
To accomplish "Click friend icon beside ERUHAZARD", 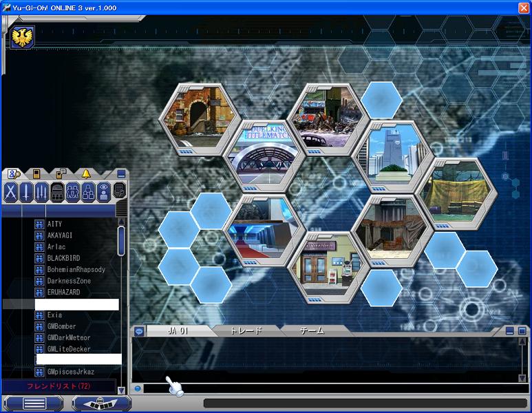I will coord(39,292).
